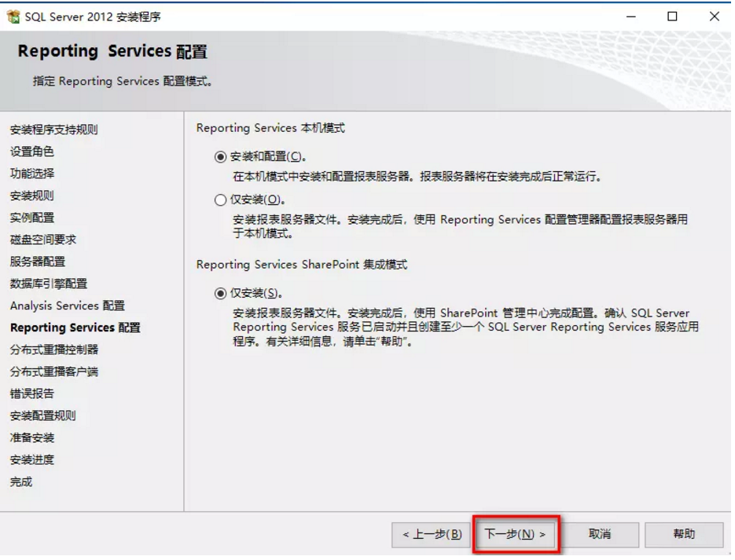Viewport: 735px width, 560px height.
Task: Click 分布式重播客户端 step in sidebar
Action: pos(54,372)
